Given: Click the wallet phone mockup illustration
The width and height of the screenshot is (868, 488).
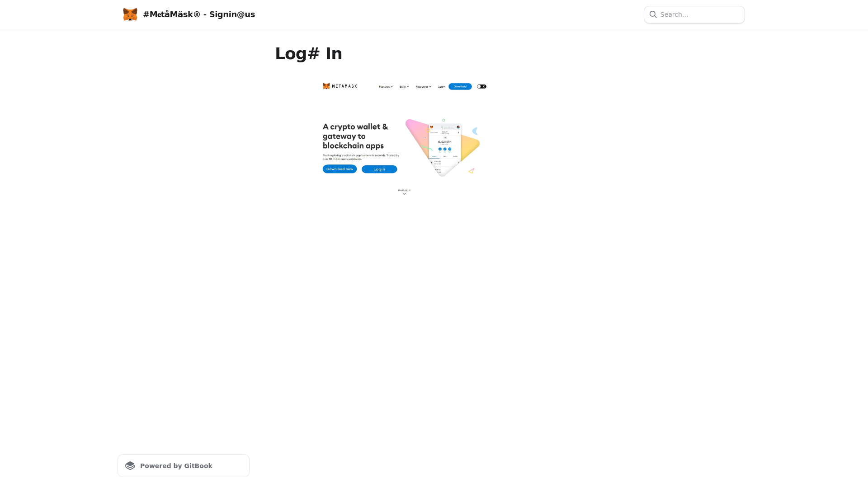Looking at the screenshot, I should pos(444,149).
